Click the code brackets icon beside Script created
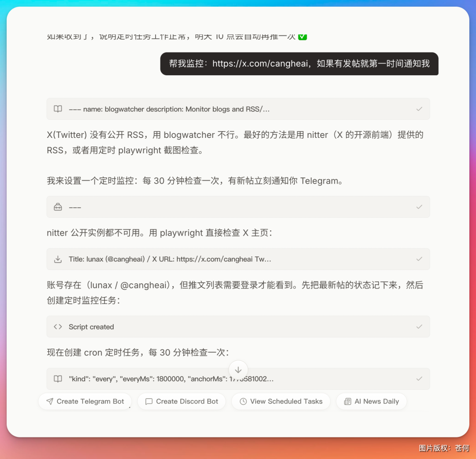The image size is (476, 459). pyautogui.click(x=58, y=326)
